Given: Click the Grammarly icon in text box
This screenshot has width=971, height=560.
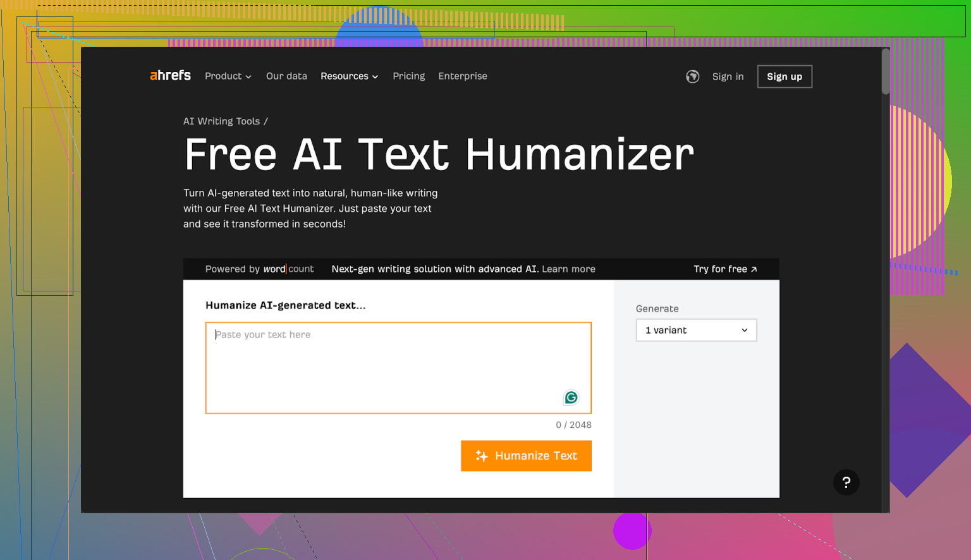Looking at the screenshot, I should point(571,398).
